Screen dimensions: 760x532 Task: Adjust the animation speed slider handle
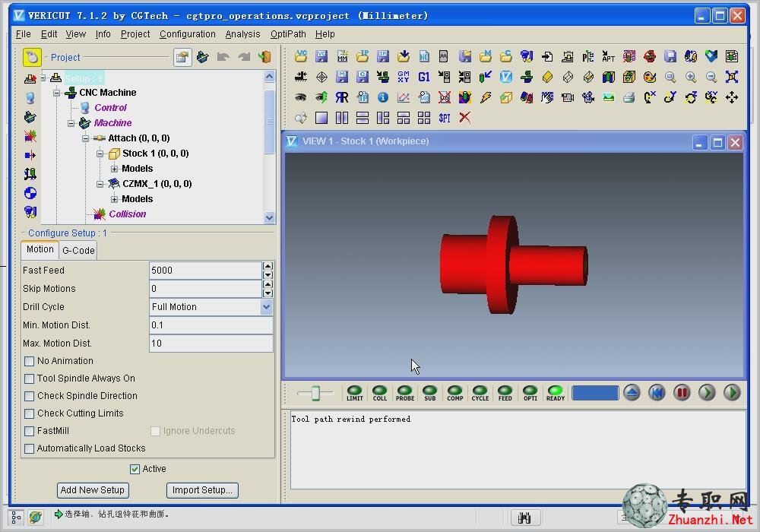click(x=315, y=393)
